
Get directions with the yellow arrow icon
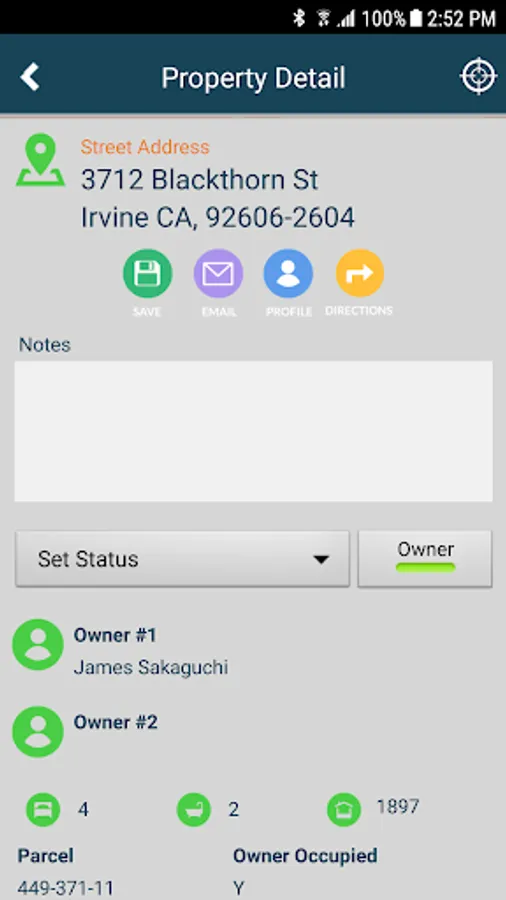(x=360, y=274)
